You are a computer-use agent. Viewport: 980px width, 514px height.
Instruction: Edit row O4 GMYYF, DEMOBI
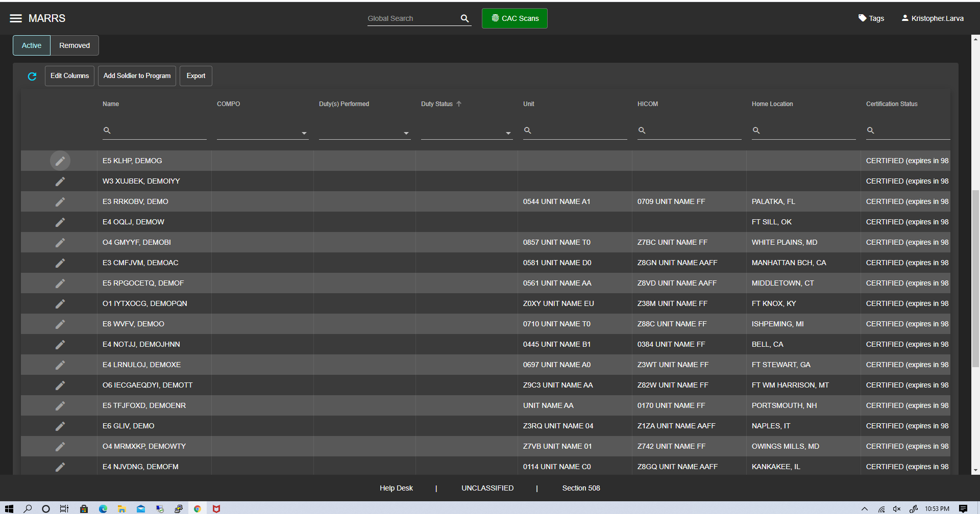[x=60, y=242]
